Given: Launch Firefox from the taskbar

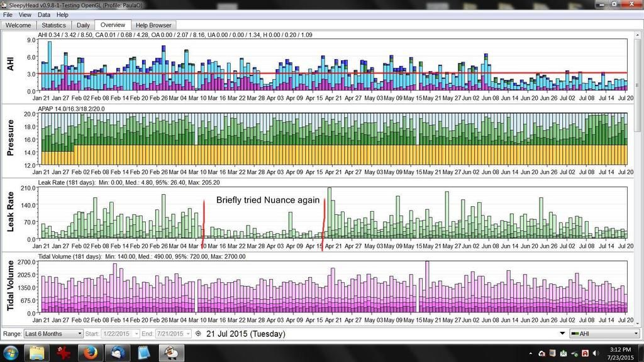Looking at the screenshot, I should (89, 353).
